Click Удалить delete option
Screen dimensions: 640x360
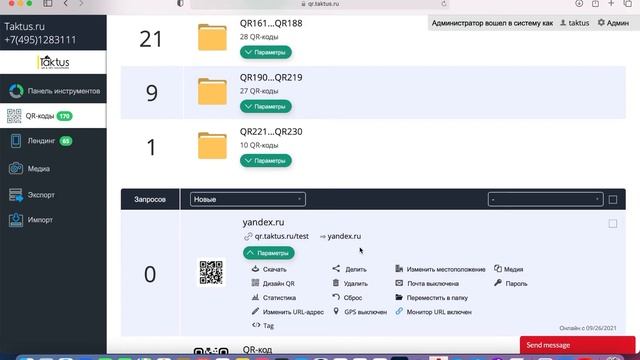pos(350,283)
